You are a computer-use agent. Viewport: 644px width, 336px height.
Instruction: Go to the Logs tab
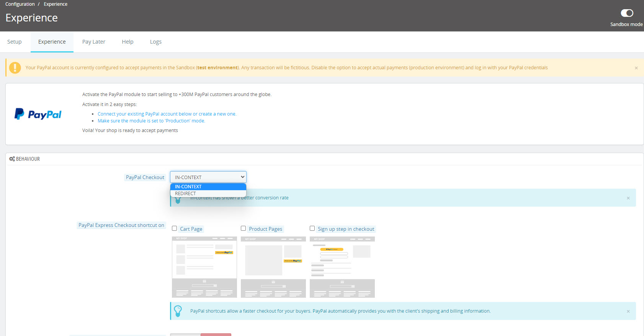[155, 42]
